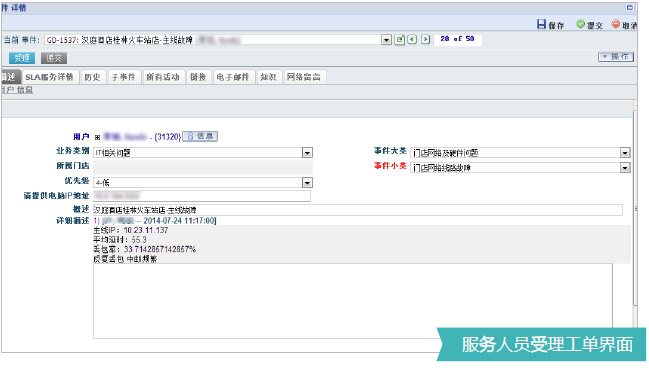Submit via the green check (提交) icon

[580, 24]
